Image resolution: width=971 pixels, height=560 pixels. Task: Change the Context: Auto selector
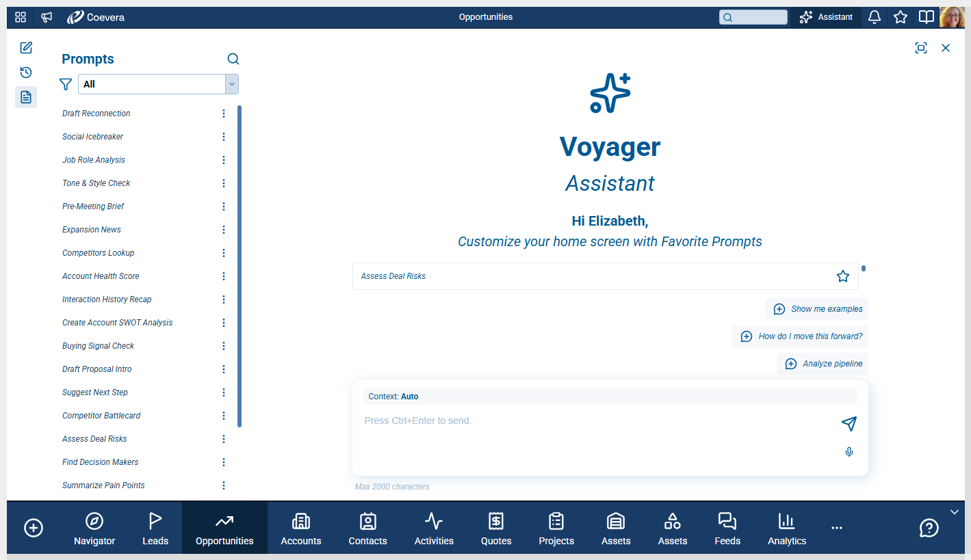tap(610, 397)
